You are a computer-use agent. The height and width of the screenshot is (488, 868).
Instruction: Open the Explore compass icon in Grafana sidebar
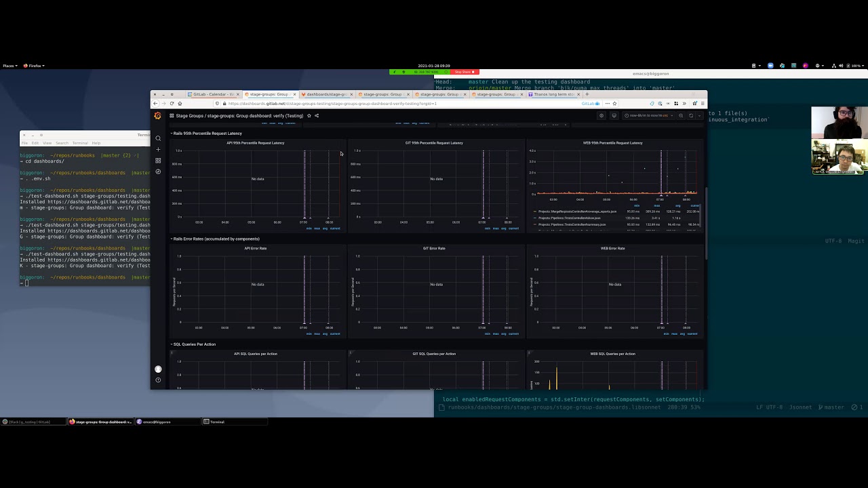click(158, 171)
